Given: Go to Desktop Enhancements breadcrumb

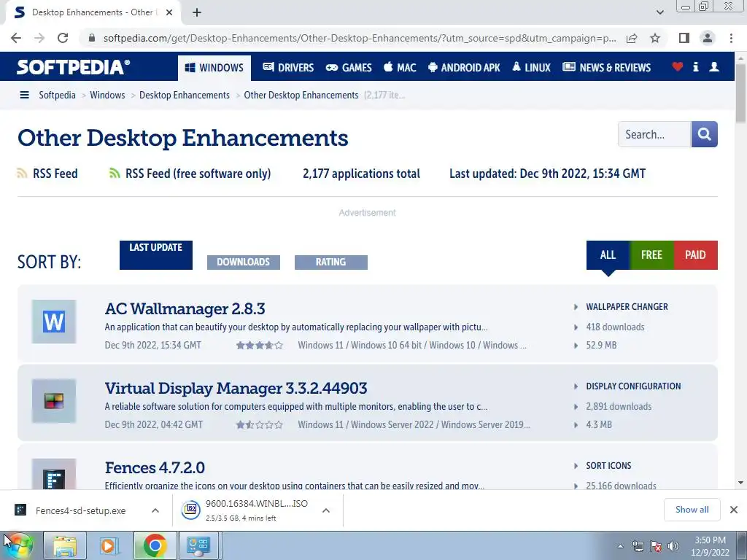Looking at the screenshot, I should pyautogui.click(x=185, y=96).
